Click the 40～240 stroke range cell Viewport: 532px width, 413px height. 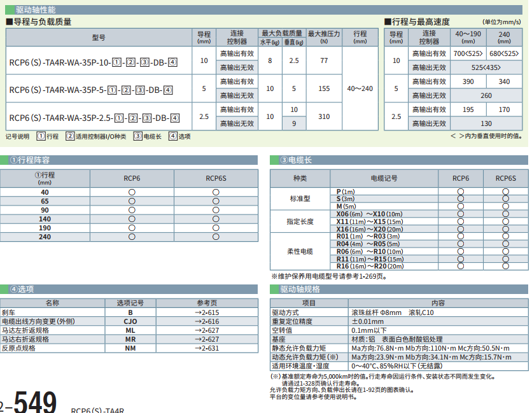[x=360, y=88]
